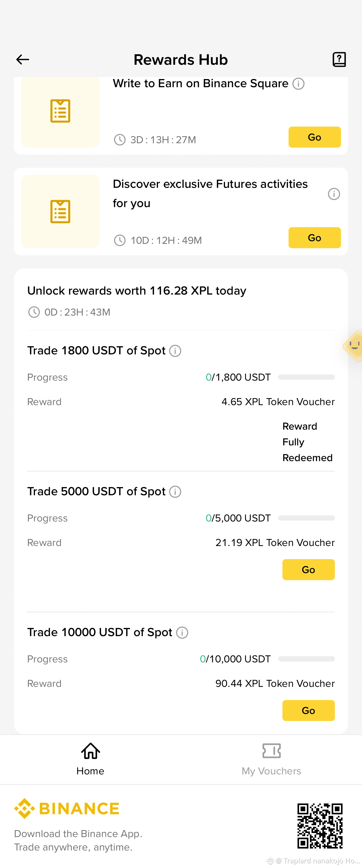Start the Trade 10000 USDT Spot task

(308, 710)
